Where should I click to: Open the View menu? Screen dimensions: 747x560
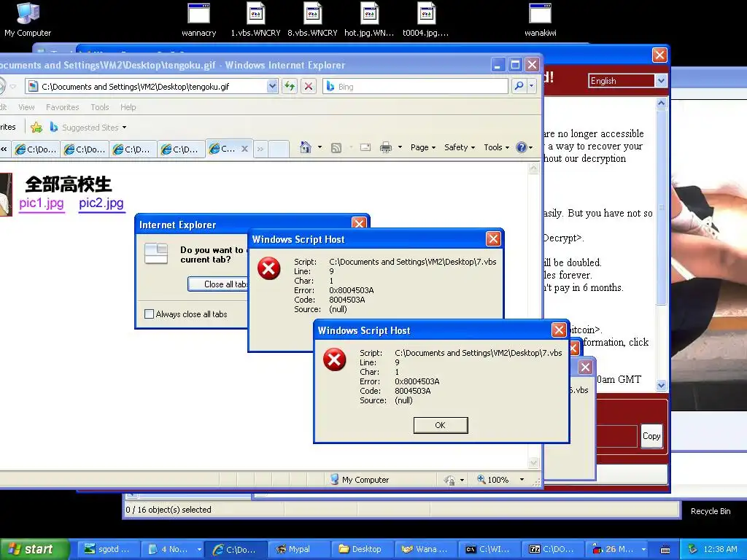tap(26, 107)
